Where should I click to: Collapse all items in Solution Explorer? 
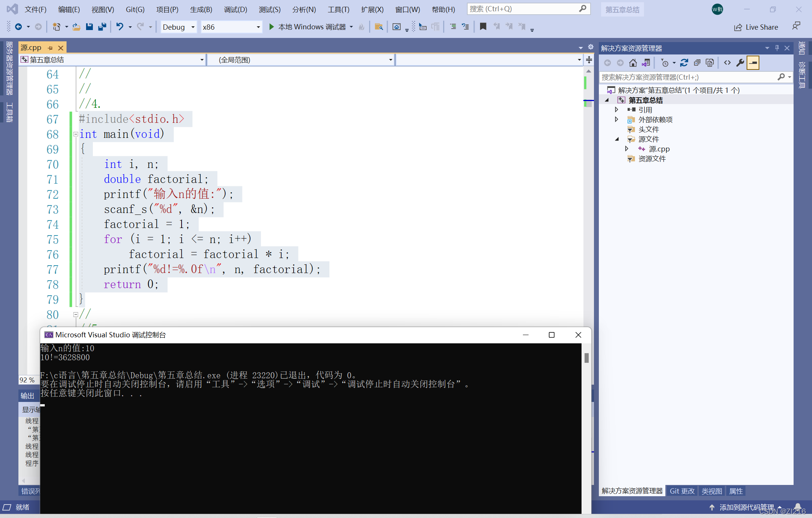(x=697, y=63)
